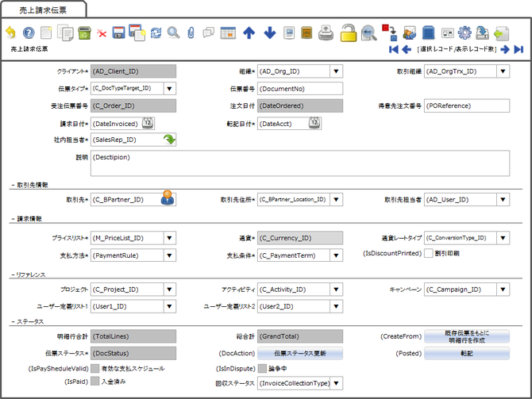Open the C_DocTypeTarget_ID dropdown
The image size is (532, 399).
click(169, 89)
